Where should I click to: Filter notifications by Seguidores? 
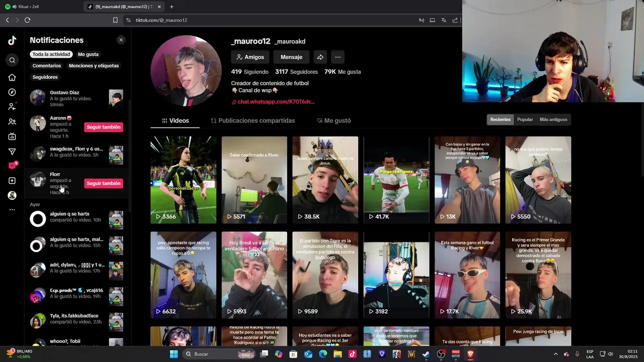click(45, 77)
